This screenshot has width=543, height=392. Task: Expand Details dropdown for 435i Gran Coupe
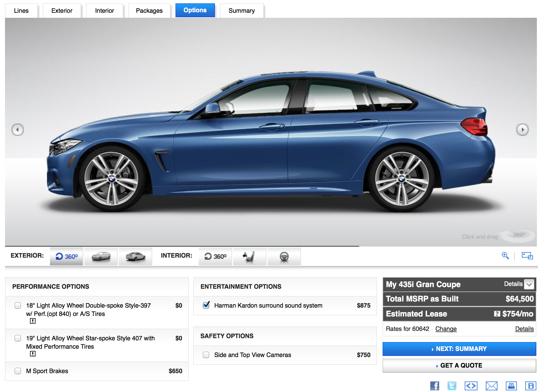pos(529,284)
